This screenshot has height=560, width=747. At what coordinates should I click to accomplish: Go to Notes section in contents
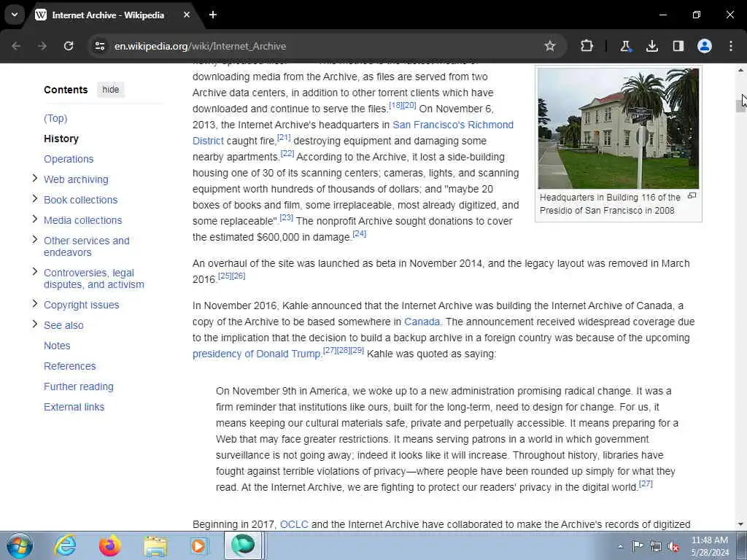click(x=57, y=346)
